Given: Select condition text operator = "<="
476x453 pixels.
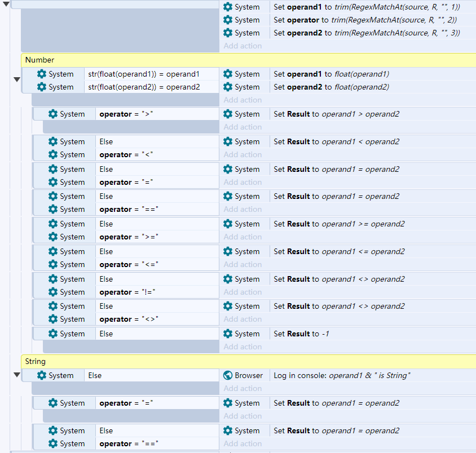Looking at the screenshot, I should click(x=129, y=264).
